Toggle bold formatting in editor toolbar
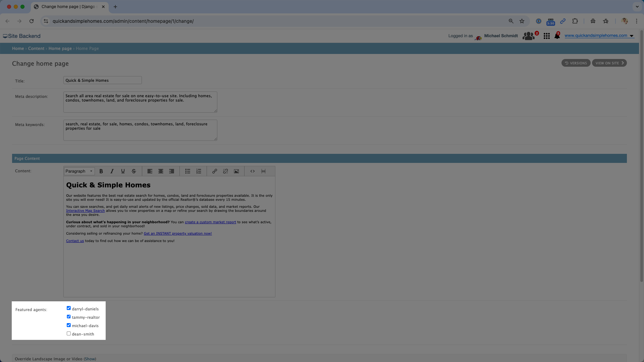This screenshot has height=362, width=644. (x=101, y=171)
